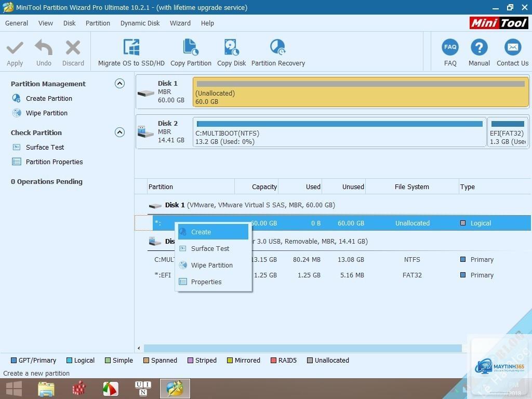Image resolution: width=532 pixels, height=399 pixels.
Task: Click Wipe Partition in left sidebar
Action: [x=46, y=113]
